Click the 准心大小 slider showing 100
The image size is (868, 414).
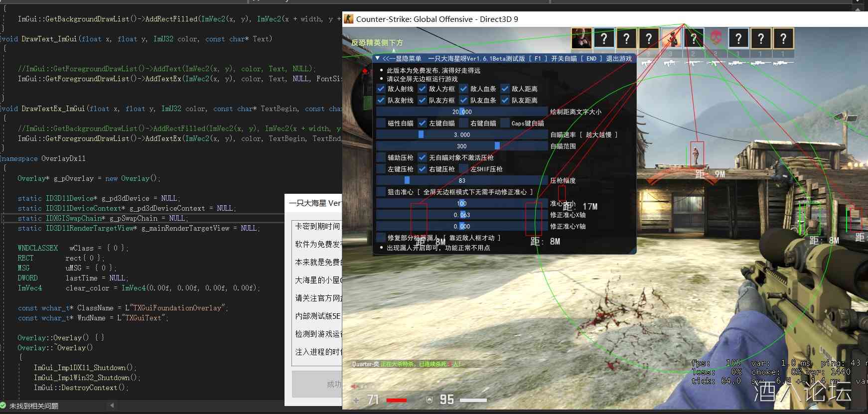pos(462,203)
